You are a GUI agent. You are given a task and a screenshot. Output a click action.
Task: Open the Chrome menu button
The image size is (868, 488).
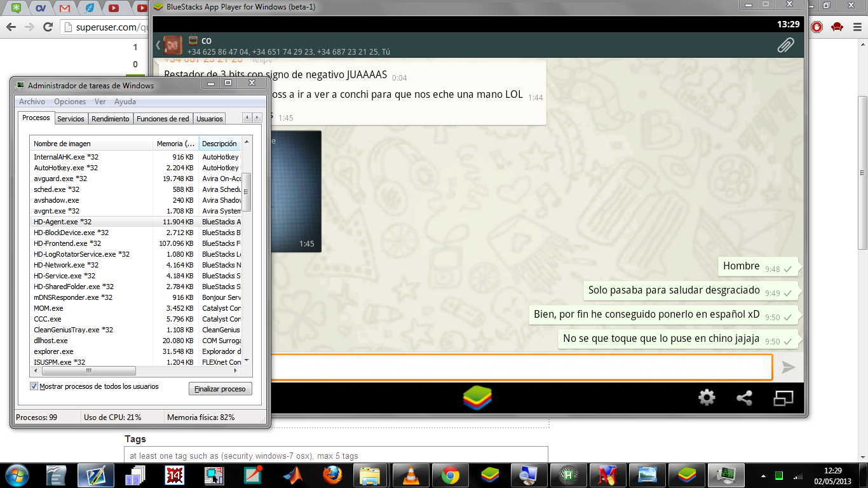point(856,27)
